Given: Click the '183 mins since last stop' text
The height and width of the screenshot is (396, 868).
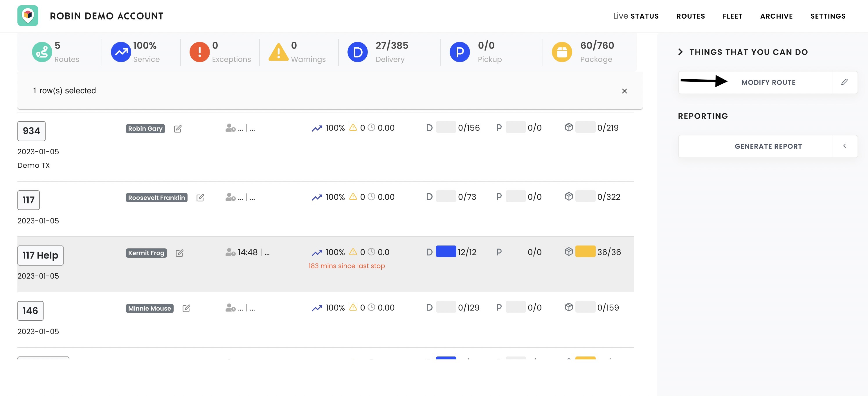Looking at the screenshot, I should point(347,266).
